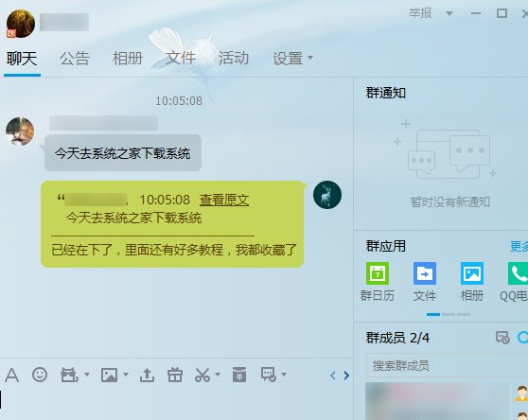The image size is (528, 420).
Task: Switch to the 聊天 tab
Action: tap(22, 59)
